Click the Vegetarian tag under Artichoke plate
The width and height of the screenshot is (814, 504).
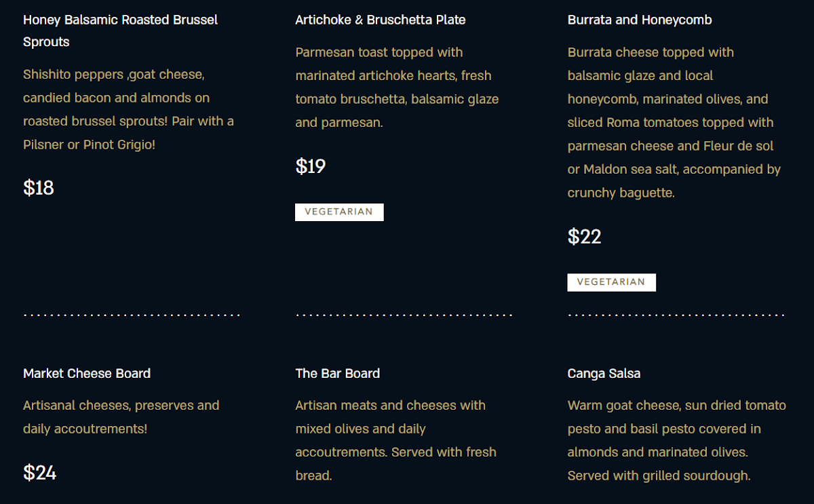[339, 212]
